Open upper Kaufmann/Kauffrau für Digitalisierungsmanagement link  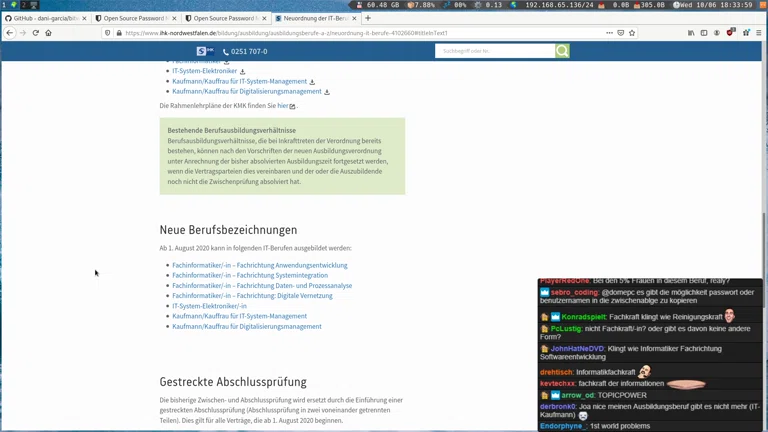(247, 91)
